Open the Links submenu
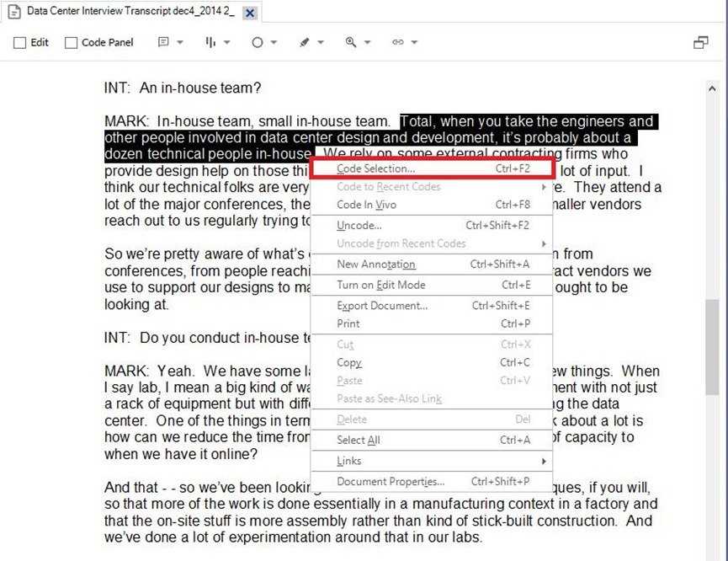The width and height of the screenshot is (728, 561). click(433, 461)
